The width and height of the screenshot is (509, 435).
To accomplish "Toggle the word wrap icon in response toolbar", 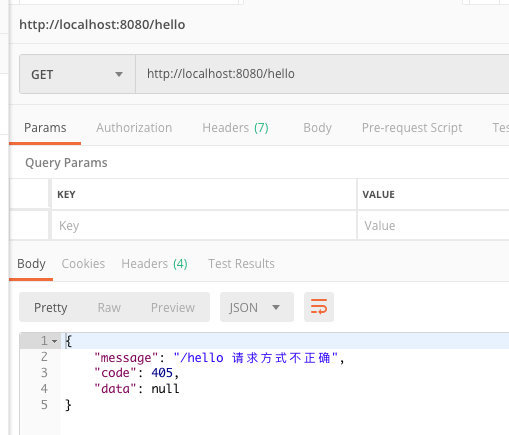I will (319, 307).
